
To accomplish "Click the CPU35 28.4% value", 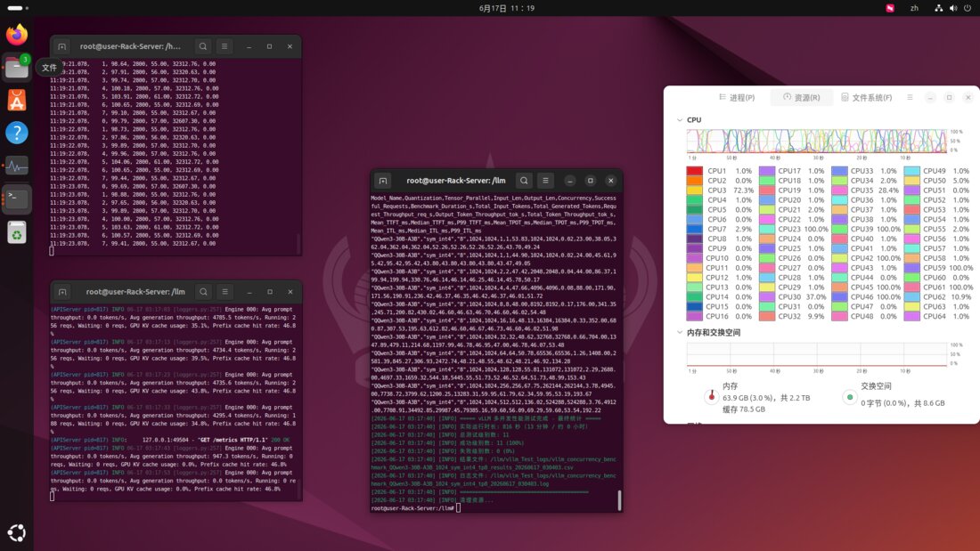I will tap(888, 190).
